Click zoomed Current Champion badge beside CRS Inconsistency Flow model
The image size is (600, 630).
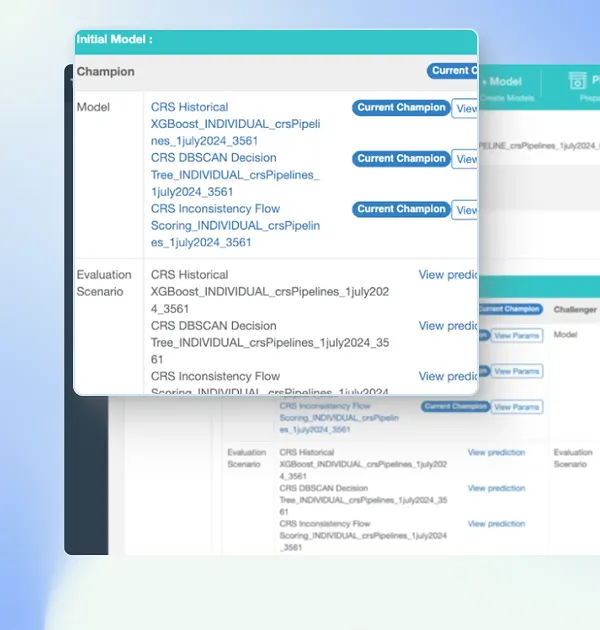pos(401,209)
